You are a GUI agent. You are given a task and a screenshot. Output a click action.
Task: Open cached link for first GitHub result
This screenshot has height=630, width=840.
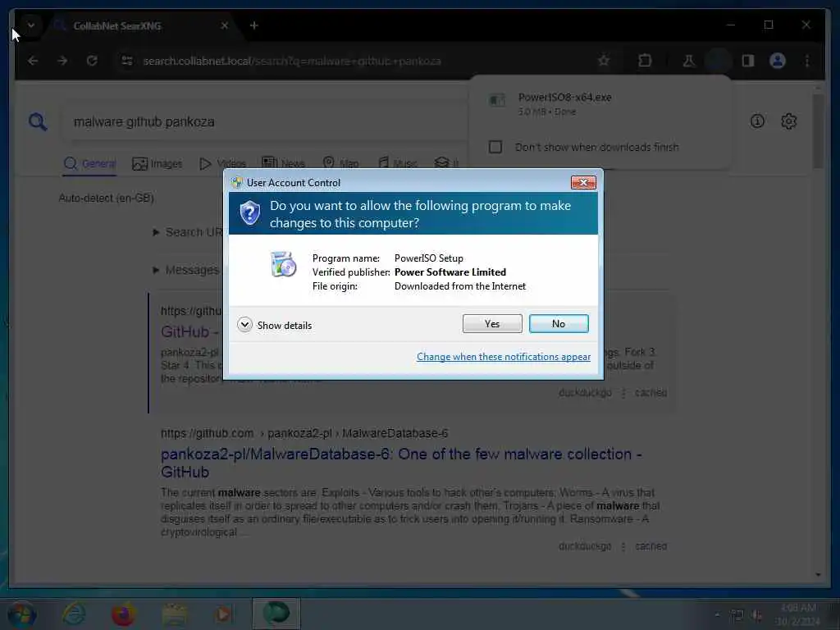tap(651, 393)
